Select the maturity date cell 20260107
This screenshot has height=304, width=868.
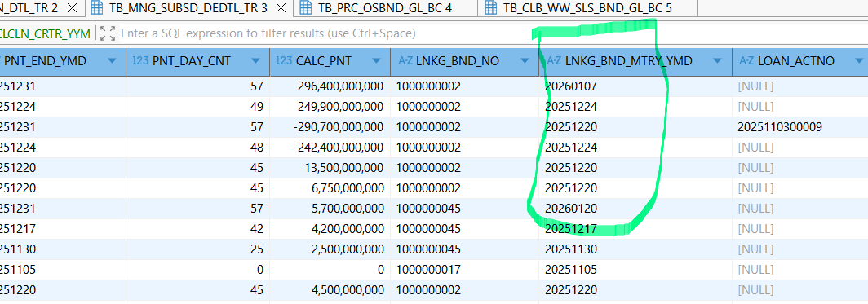(635, 86)
